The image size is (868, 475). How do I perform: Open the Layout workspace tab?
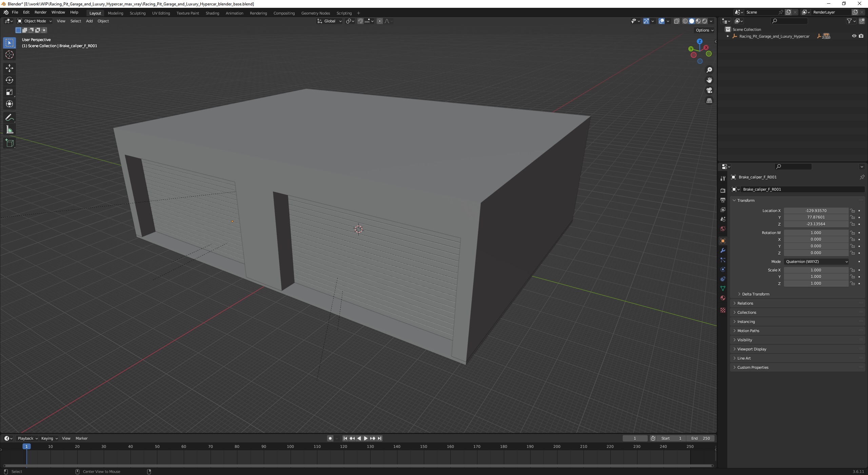(x=95, y=13)
